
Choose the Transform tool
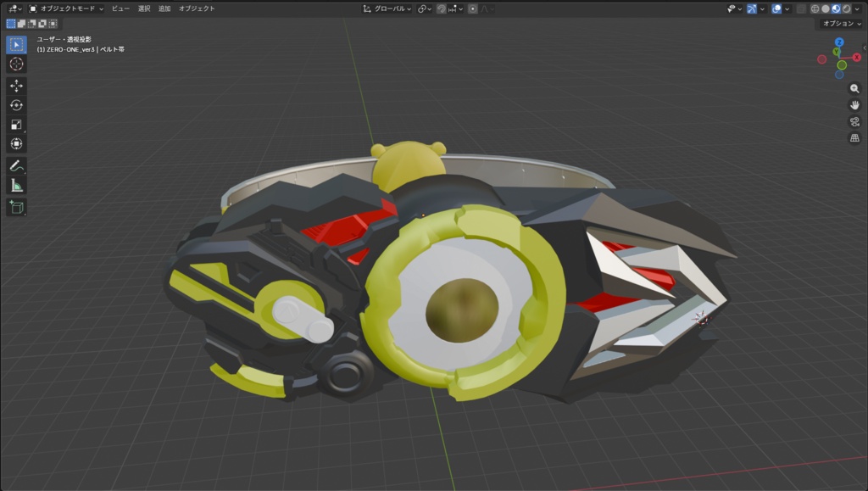[x=16, y=144]
